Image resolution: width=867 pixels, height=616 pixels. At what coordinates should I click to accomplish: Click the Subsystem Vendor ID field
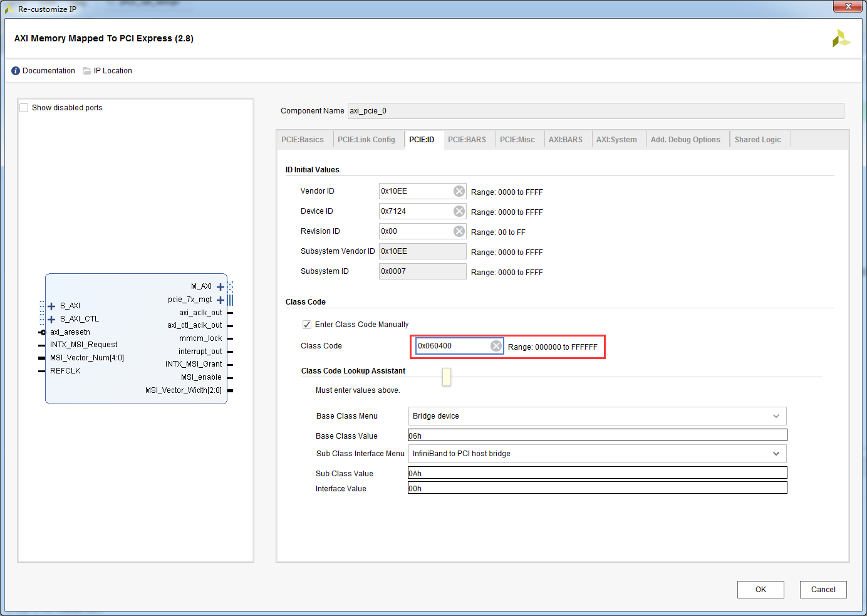(423, 251)
